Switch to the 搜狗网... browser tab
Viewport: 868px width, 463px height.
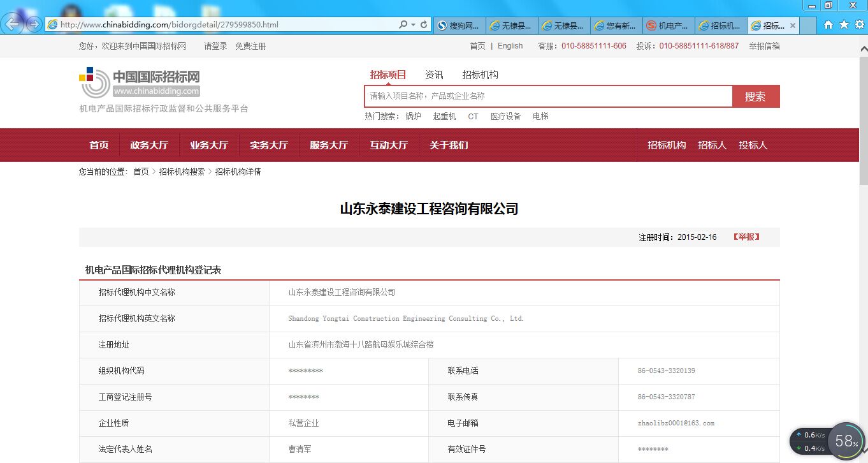point(459,26)
